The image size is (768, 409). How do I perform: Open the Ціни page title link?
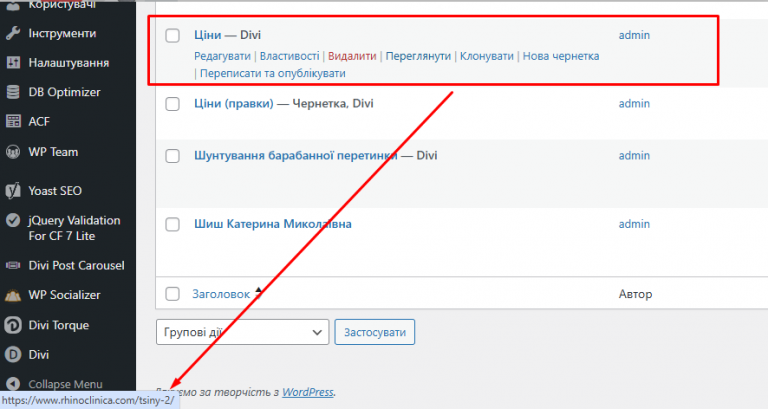pos(208,35)
